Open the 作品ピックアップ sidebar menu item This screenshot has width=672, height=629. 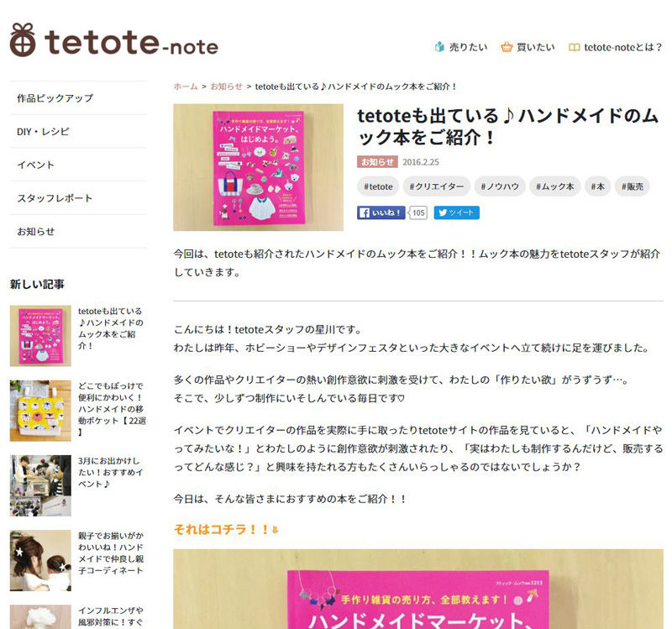78,98
